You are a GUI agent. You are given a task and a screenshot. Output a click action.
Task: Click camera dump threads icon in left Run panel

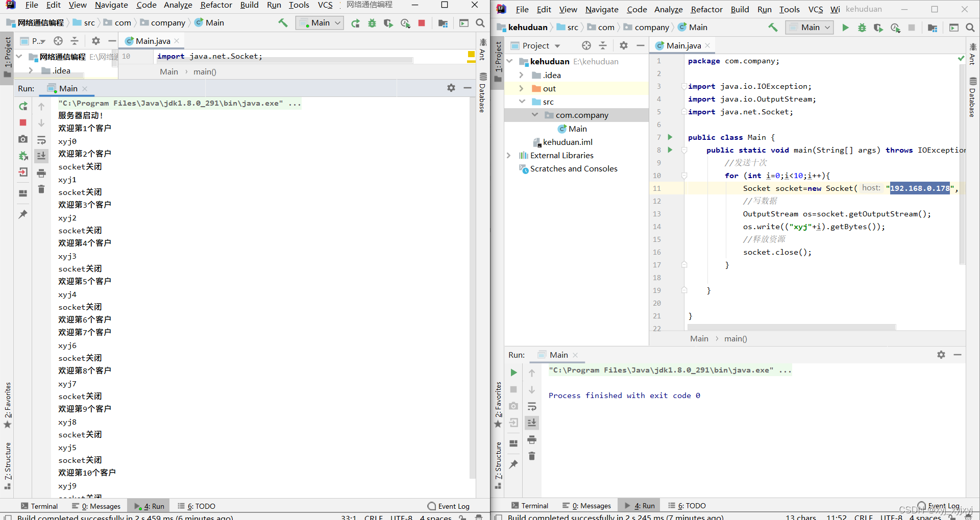tap(23, 139)
